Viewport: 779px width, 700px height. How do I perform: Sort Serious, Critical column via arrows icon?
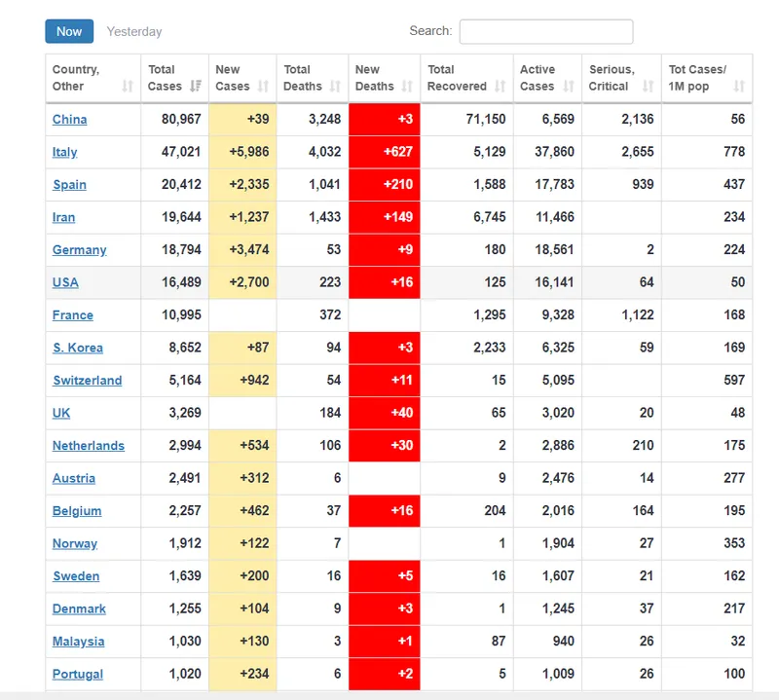pos(648,87)
